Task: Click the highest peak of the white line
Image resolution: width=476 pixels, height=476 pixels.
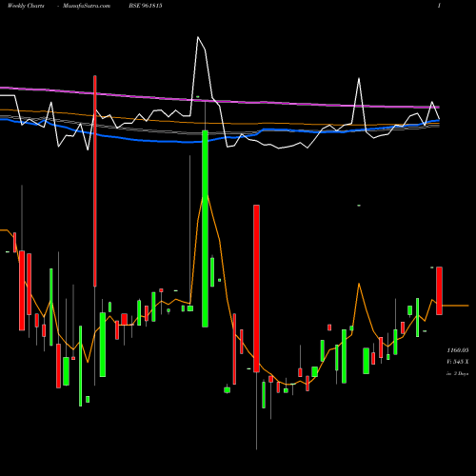Action: (198, 37)
